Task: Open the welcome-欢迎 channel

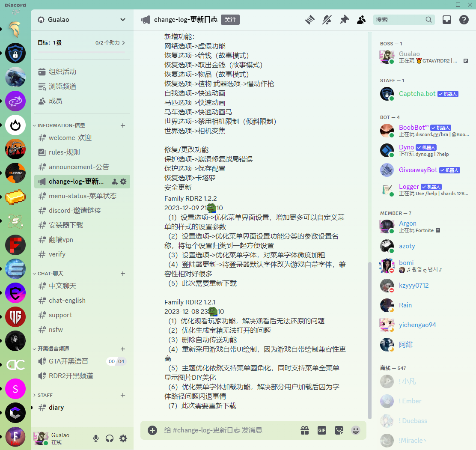Action: tap(82, 138)
